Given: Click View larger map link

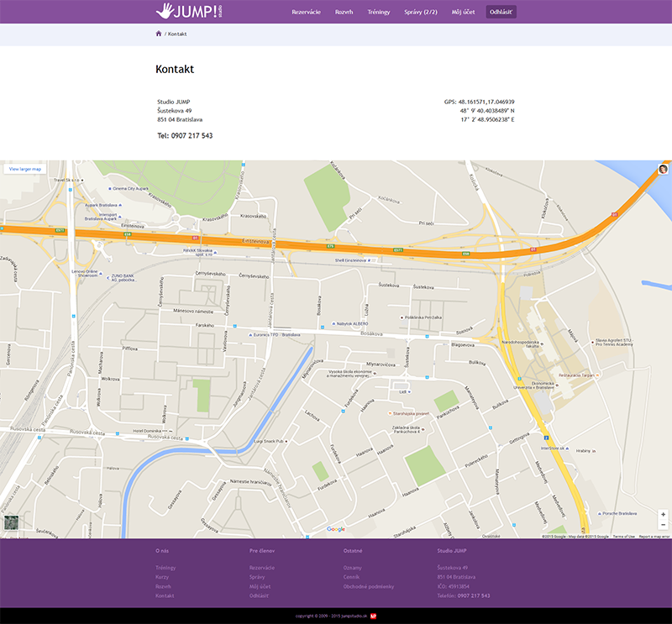Looking at the screenshot, I should click(x=25, y=169).
